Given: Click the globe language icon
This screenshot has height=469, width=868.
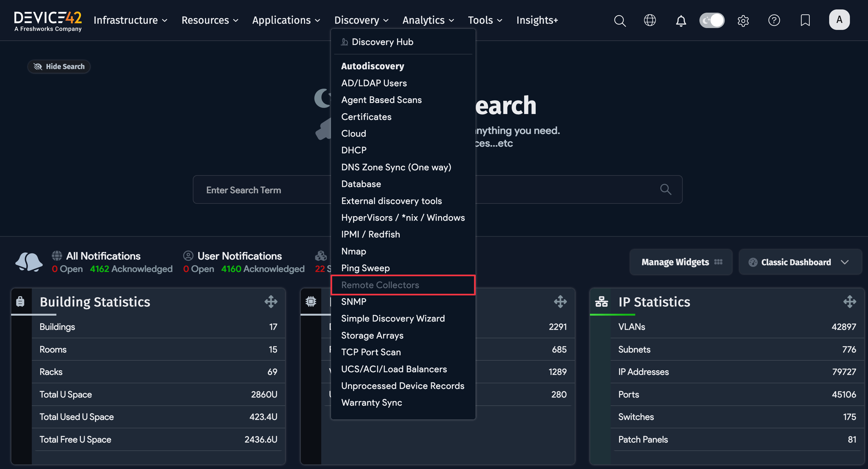Looking at the screenshot, I should pyautogui.click(x=650, y=20).
